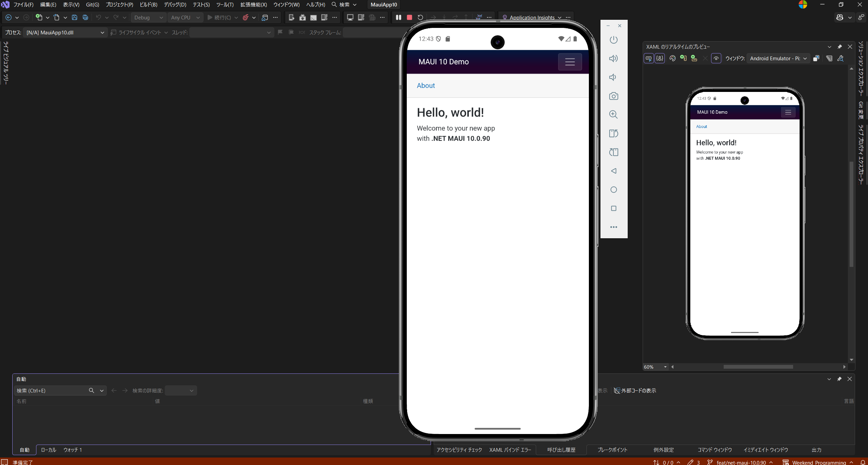The height and width of the screenshot is (465, 868).
Task: Open the Debug configuration dropdown
Action: tap(148, 17)
